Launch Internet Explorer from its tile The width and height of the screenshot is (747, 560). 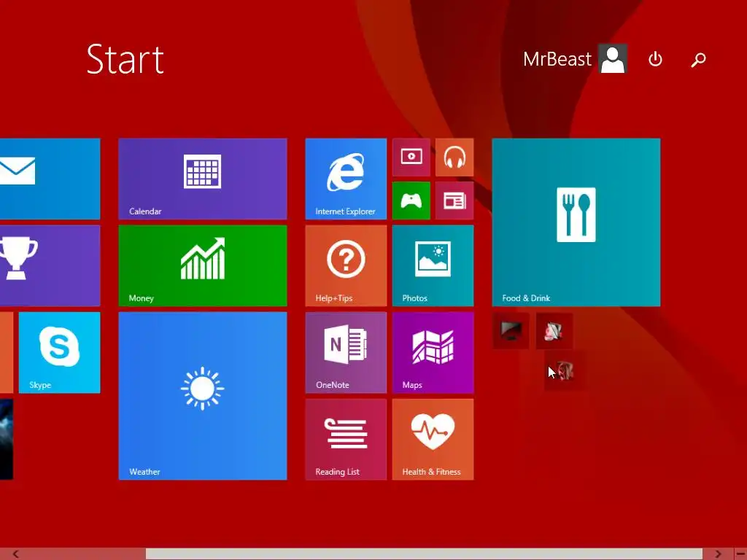346,179
